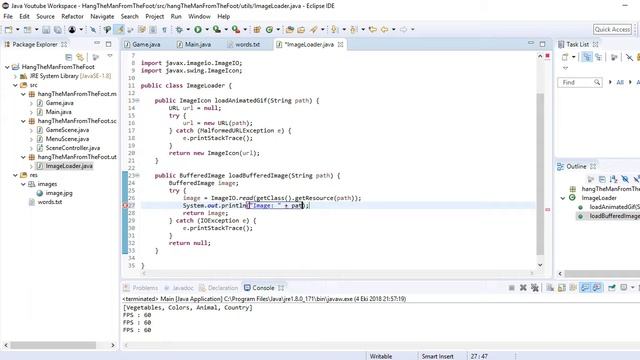Select SceneController.java in Package Explorer
Screen dimensions: 640x360
[x=73, y=148]
